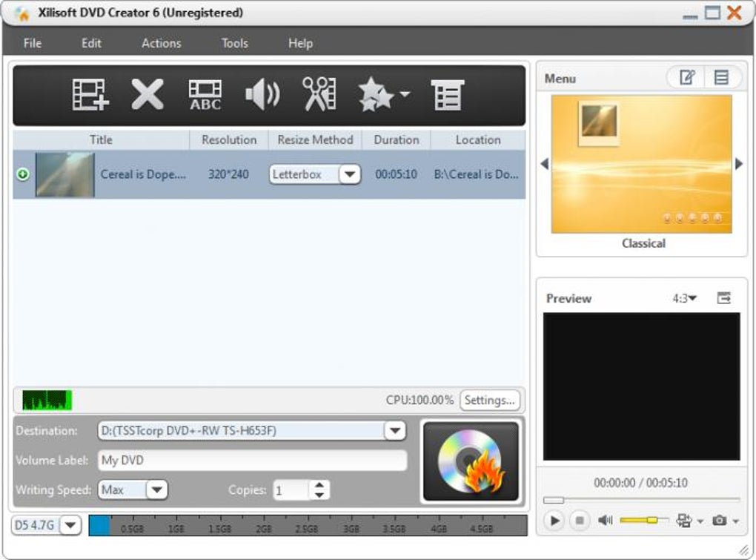Click the Burn disc flame button

471,461
